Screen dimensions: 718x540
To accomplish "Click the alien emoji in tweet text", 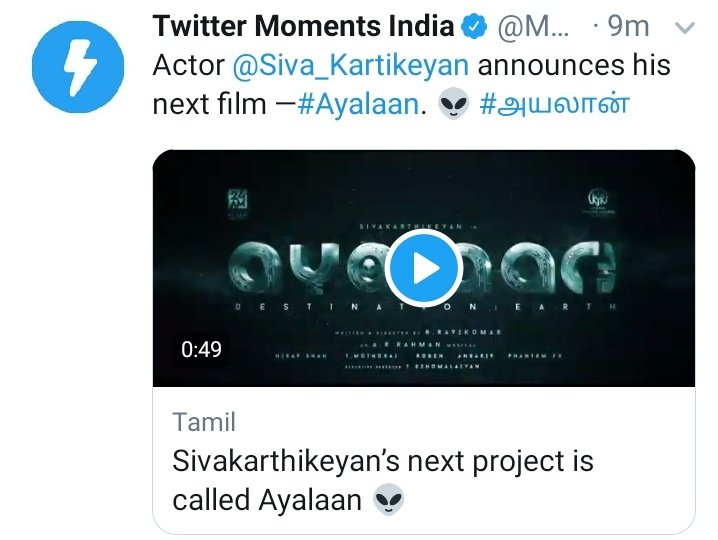I will (453, 104).
